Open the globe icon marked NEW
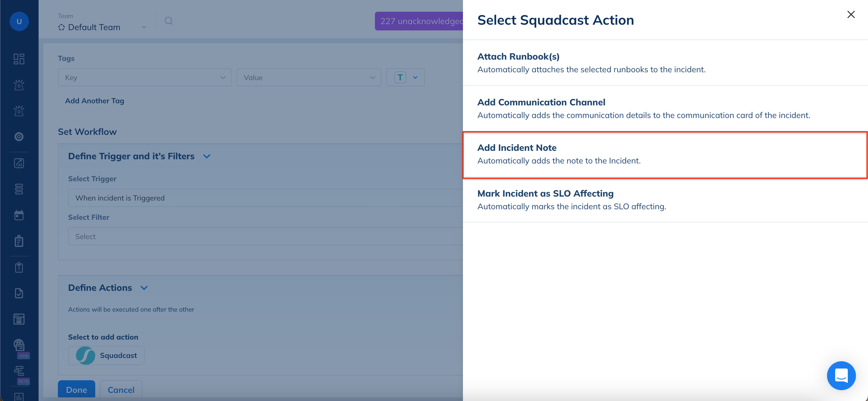The width and height of the screenshot is (868, 401). tap(19, 345)
